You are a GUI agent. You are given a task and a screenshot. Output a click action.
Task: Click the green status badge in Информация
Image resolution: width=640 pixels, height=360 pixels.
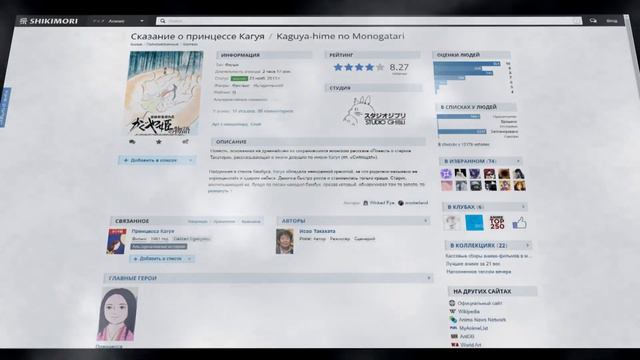coord(239,78)
